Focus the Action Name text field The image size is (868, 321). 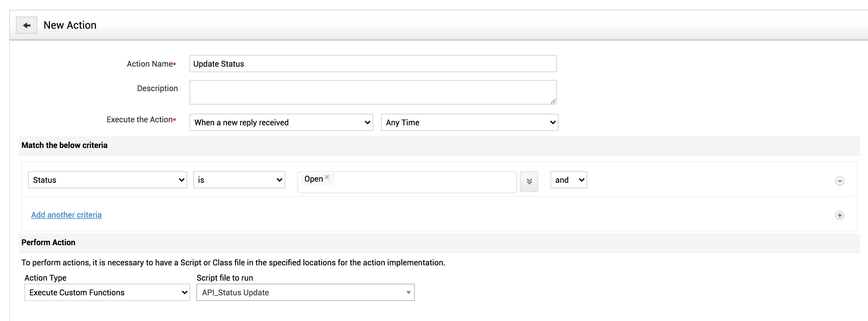click(373, 64)
